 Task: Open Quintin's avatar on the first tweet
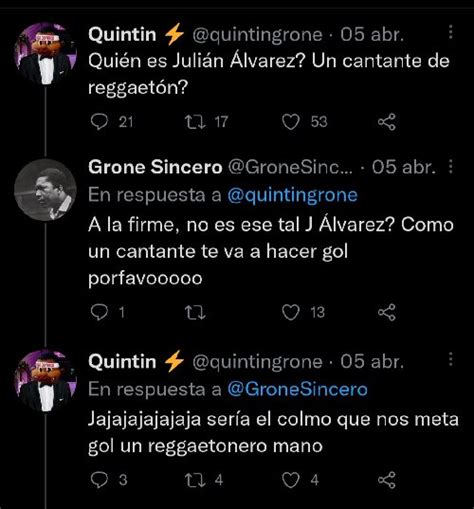point(45,53)
